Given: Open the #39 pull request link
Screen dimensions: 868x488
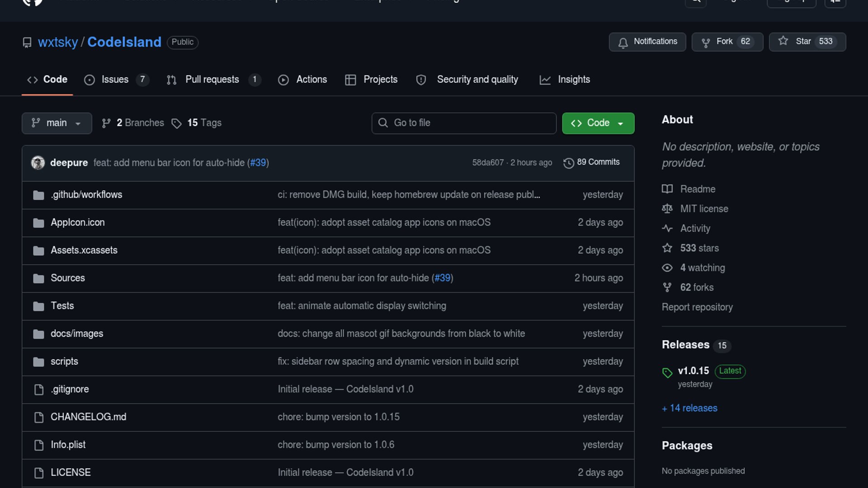Looking at the screenshot, I should click(258, 163).
